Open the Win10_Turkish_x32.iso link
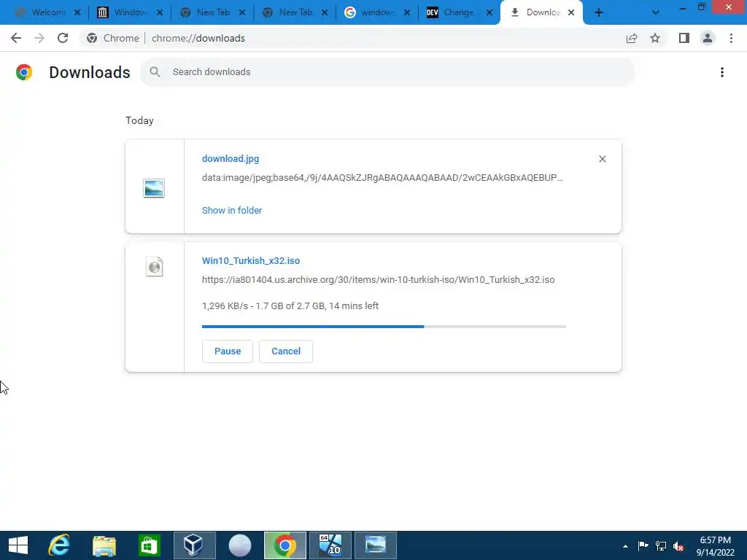The width and height of the screenshot is (747, 560). pos(251,261)
